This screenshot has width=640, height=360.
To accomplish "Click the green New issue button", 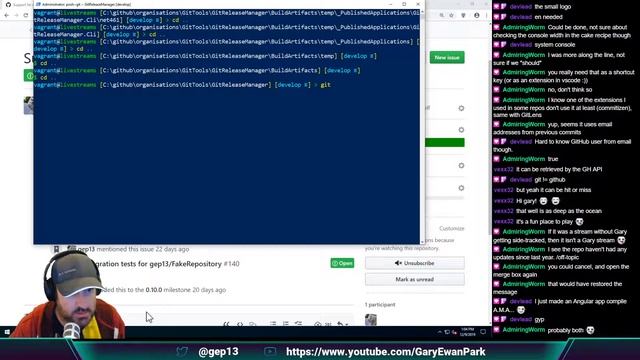I will pos(447,58).
